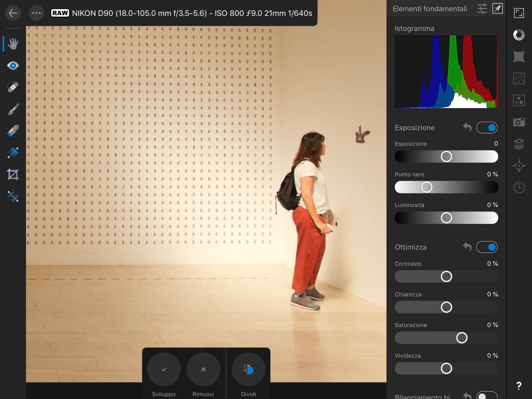532x399 pixels.
Task: Enable the Bilanciamento bianco switch
Action: point(487,396)
